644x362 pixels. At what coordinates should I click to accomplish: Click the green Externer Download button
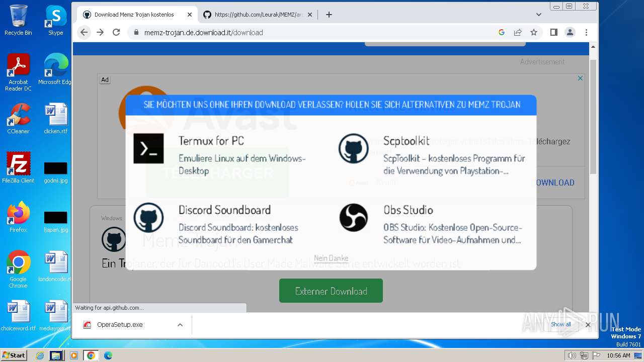pyautogui.click(x=331, y=291)
